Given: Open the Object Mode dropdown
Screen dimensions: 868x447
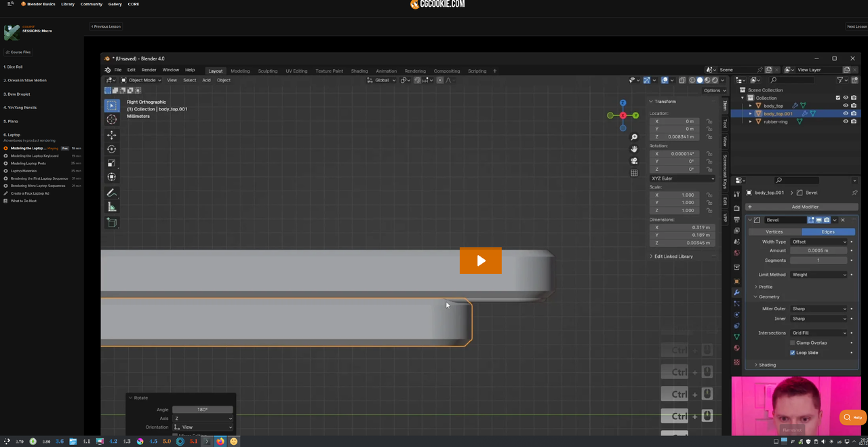Looking at the screenshot, I should (142, 80).
